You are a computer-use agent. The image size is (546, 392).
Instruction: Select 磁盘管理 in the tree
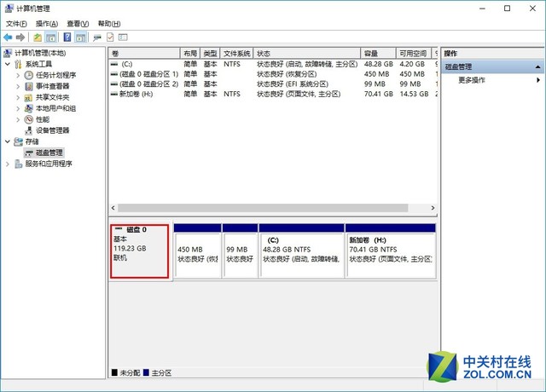(x=49, y=153)
